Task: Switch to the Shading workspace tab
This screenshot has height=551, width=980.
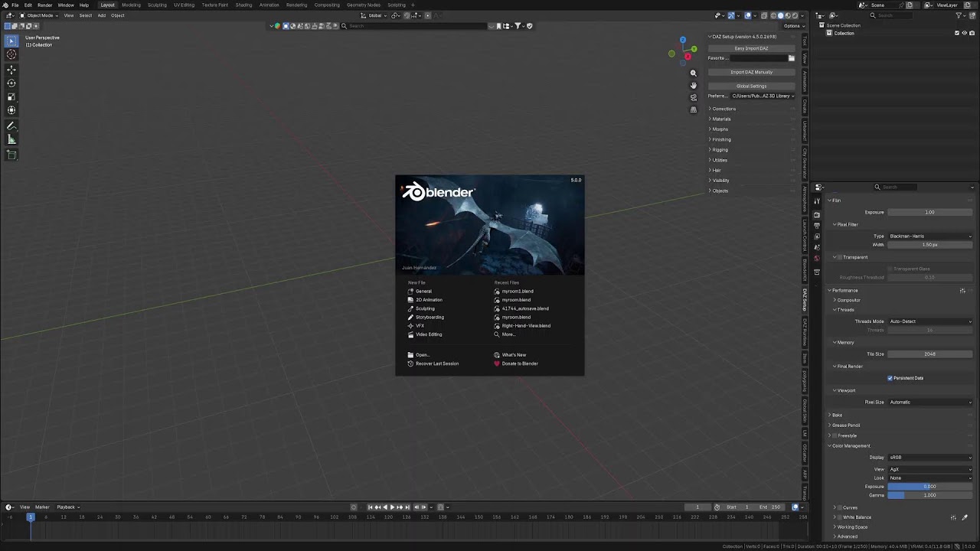Action: tap(243, 5)
